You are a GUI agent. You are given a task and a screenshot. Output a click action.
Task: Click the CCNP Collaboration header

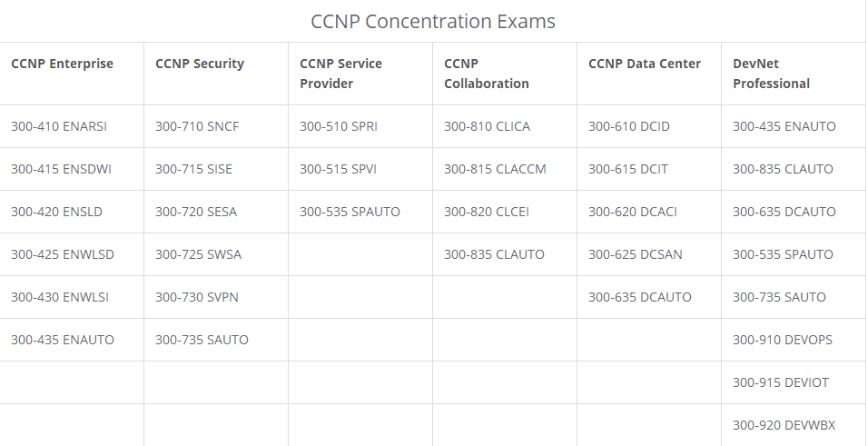coord(487,74)
